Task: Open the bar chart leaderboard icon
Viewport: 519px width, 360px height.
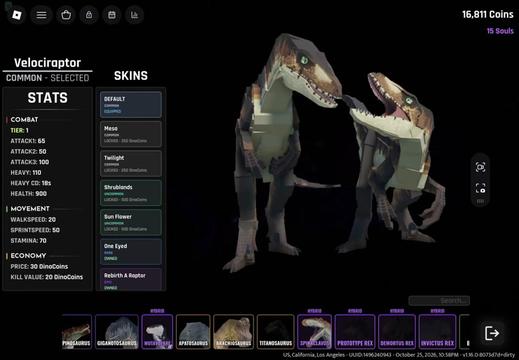Action: pyautogui.click(x=134, y=15)
